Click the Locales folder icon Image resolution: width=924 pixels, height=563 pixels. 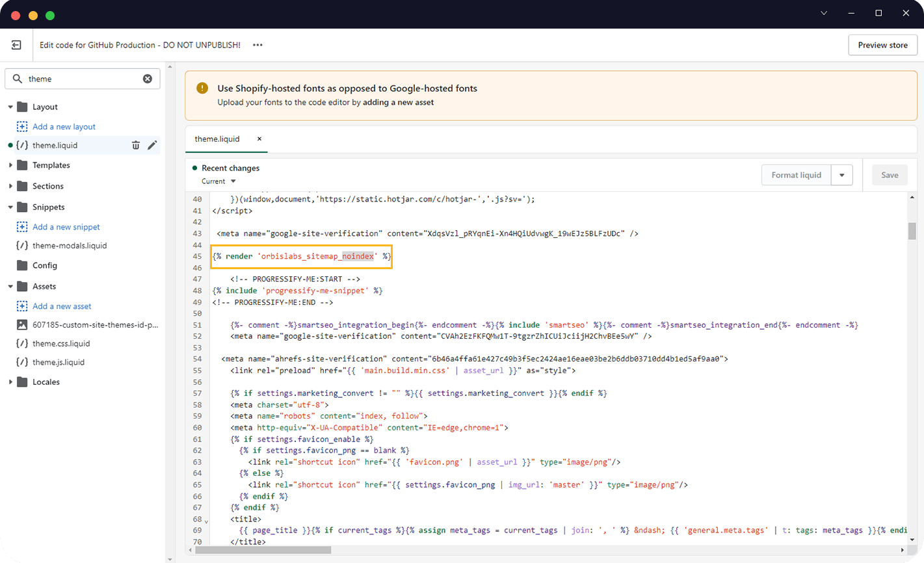point(22,382)
